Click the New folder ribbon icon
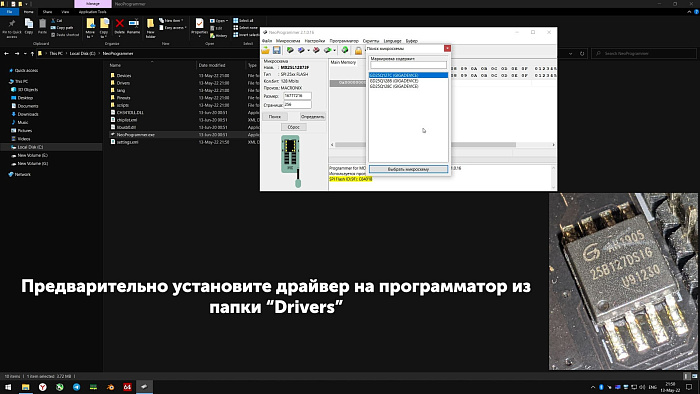The height and width of the screenshot is (394, 700). click(150, 28)
